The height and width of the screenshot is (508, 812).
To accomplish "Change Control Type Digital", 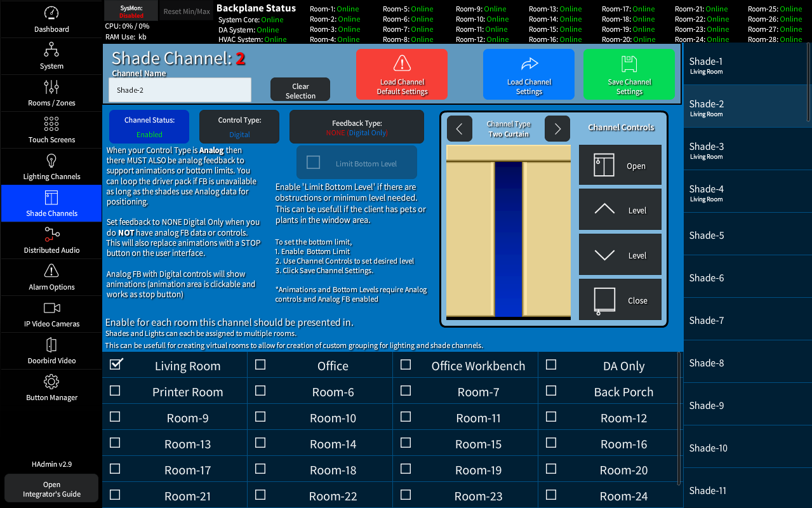I will click(239, 126).
